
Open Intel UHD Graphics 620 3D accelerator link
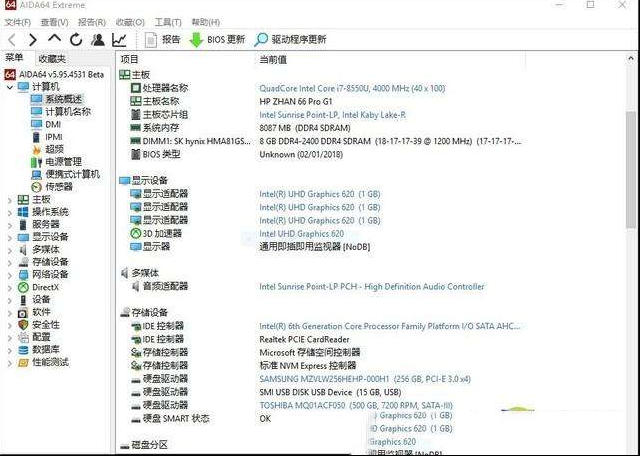(302, 234)
